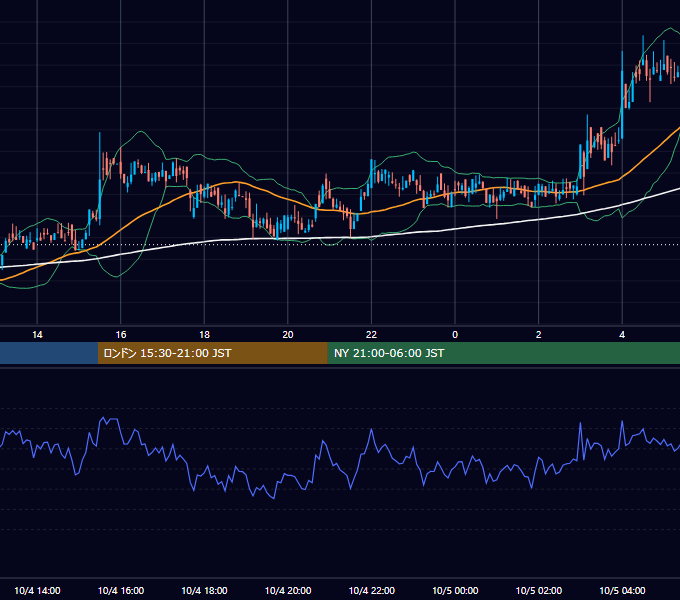This screenshot has height=600, width=680.
Task: Click the ロンドン 15:30-21:00 JST session band
Action: [212, 353]
